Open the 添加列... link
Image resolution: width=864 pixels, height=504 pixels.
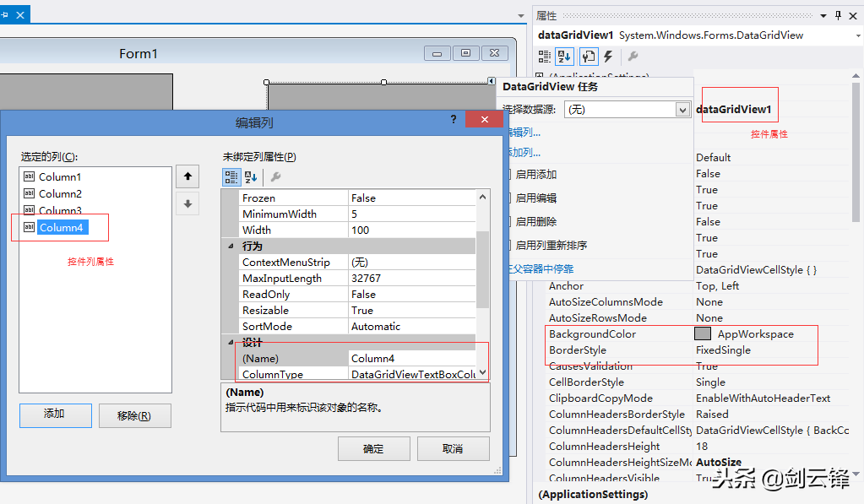524,153
